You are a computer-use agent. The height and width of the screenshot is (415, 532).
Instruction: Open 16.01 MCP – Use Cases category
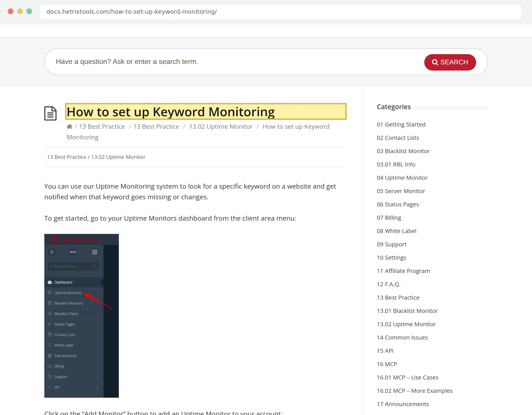point(407,377)
